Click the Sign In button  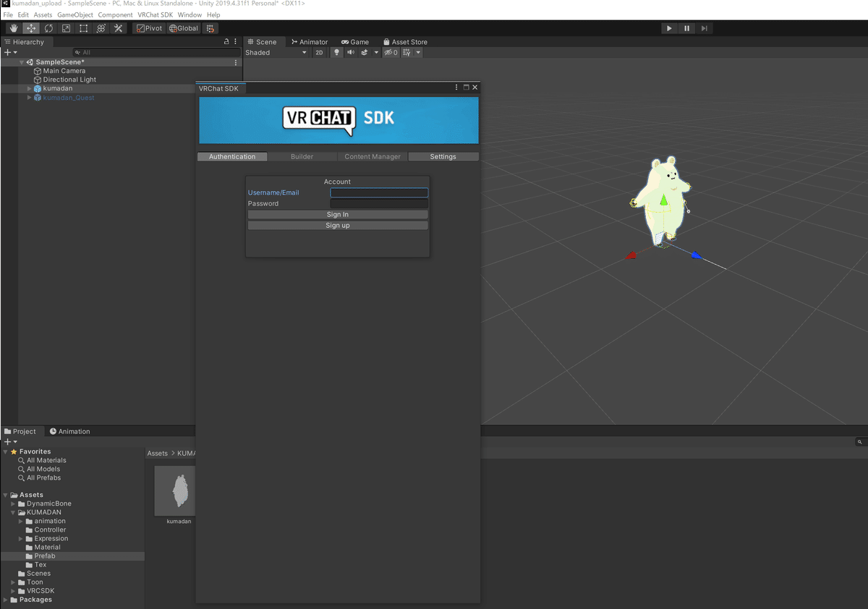338,214
